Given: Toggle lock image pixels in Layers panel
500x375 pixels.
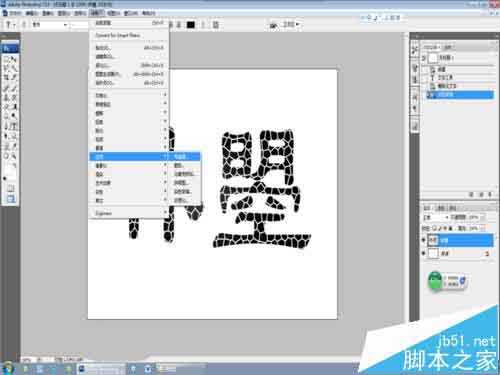Looking at the screenshot, I should [x=439, y=228].
